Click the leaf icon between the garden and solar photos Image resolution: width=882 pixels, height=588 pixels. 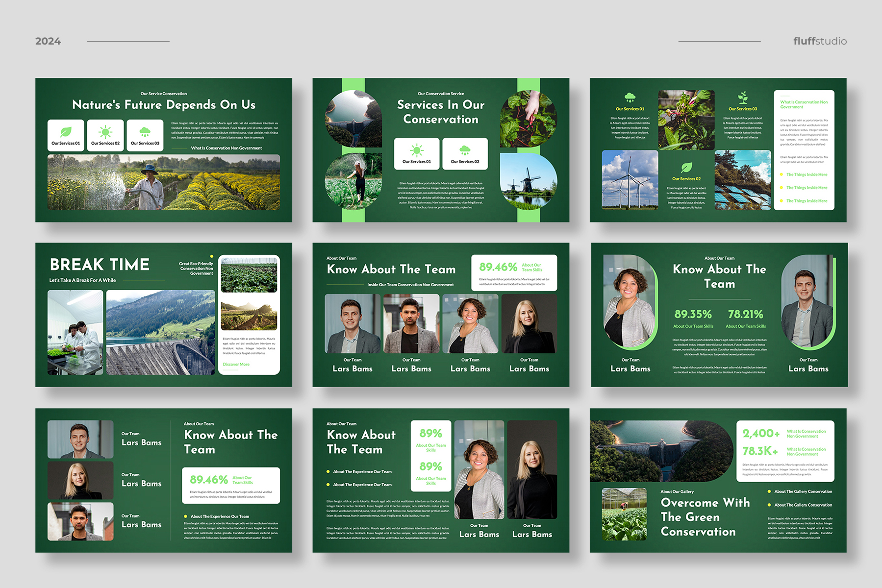686,168
